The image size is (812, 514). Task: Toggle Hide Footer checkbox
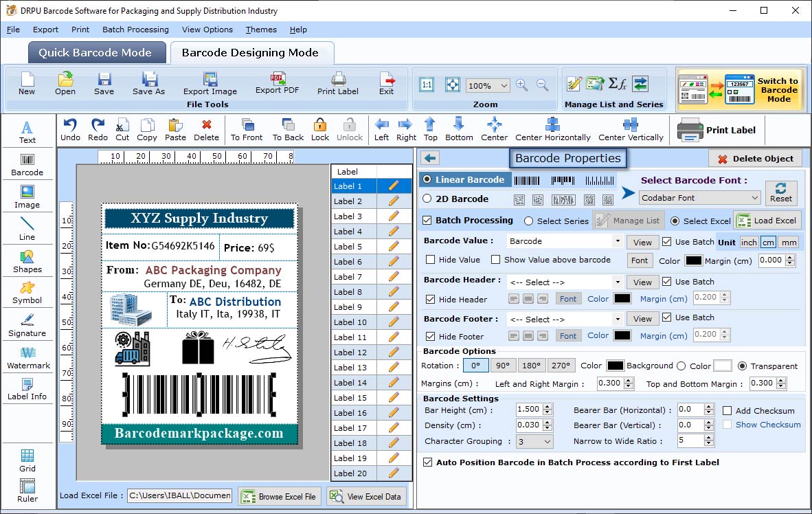(x=430, y=336)
